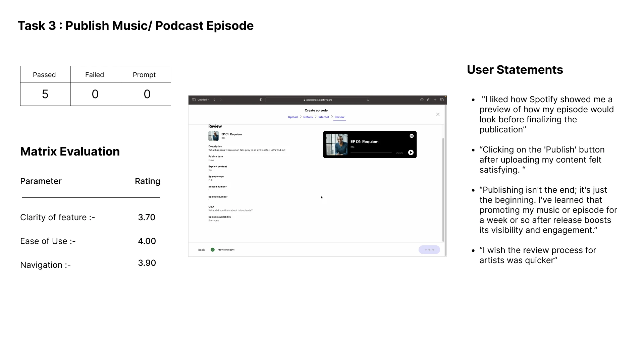Click the Back button at bottom
The width and height of the screenshot is (644, 362).
point(201,250)
